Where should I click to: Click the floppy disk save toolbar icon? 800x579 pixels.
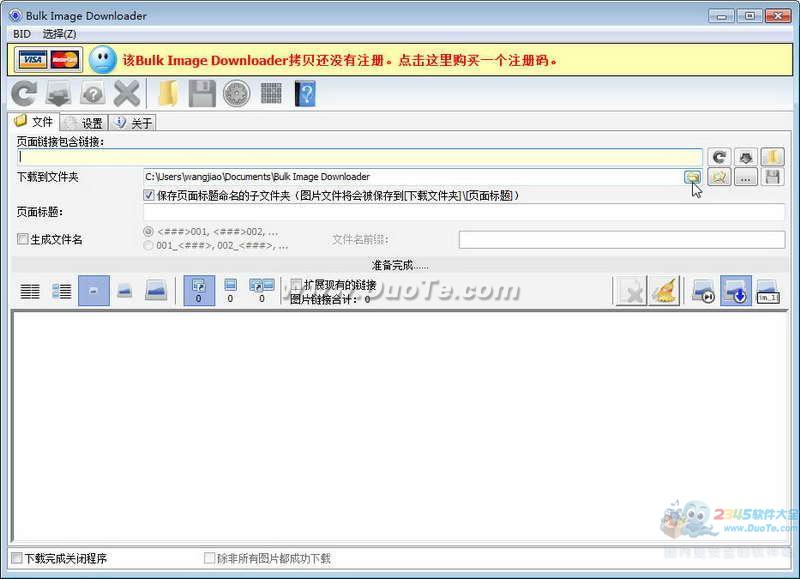(x=202, y=93)
